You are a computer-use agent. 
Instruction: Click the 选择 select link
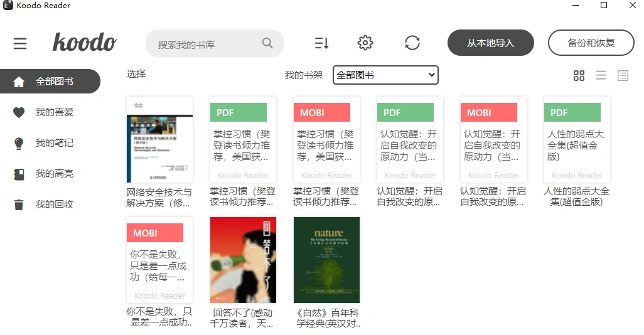136,74
